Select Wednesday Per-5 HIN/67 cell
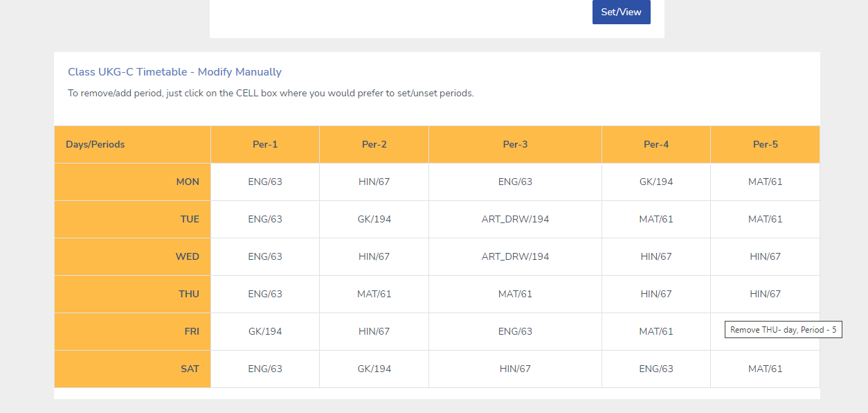Viewport: 868px width, 413px height. (766, 257)
